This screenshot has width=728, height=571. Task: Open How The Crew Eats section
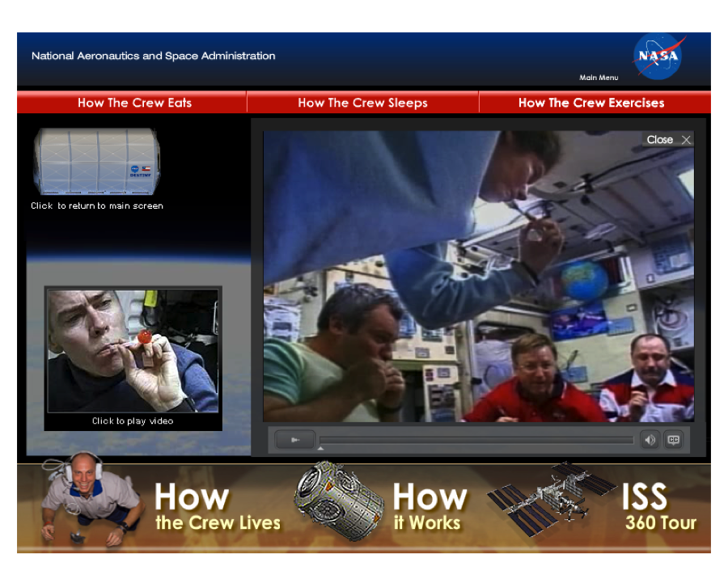pyautogui.click(x=134, y=103)
